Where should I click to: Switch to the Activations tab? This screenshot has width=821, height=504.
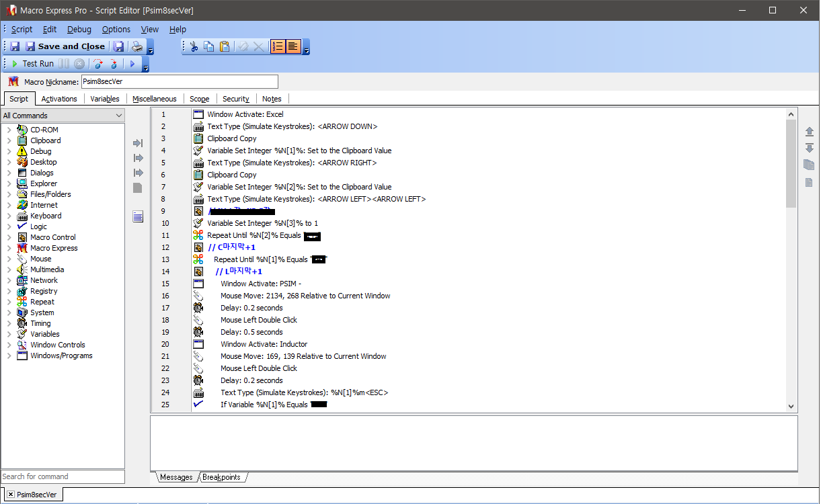pyautogui.click(x=59, y=99)
